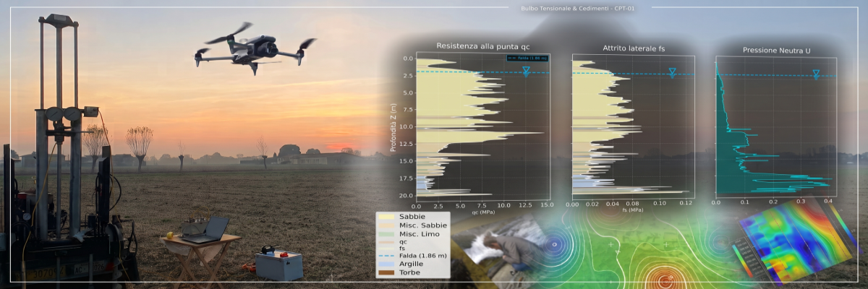Click the red concentric peak on the contour map
This screenshot has width=868, height=289.
click(665, 280)
